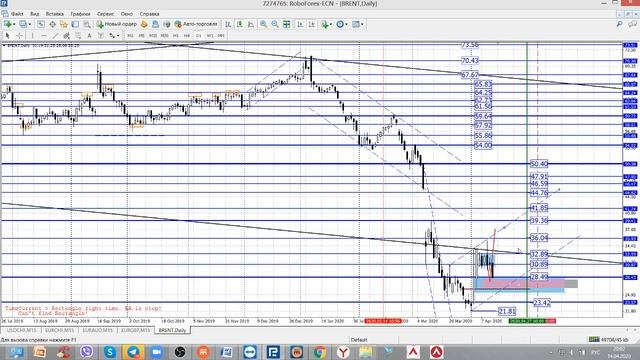640x360 pixels.
Task: Switch timeframe to MN
Action: 221,36
